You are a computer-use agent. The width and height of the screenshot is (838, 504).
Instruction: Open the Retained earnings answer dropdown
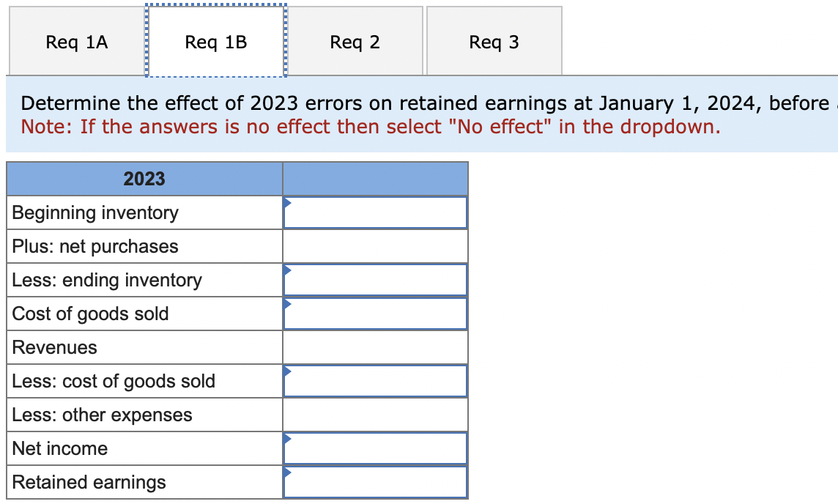tap(375, 481)
